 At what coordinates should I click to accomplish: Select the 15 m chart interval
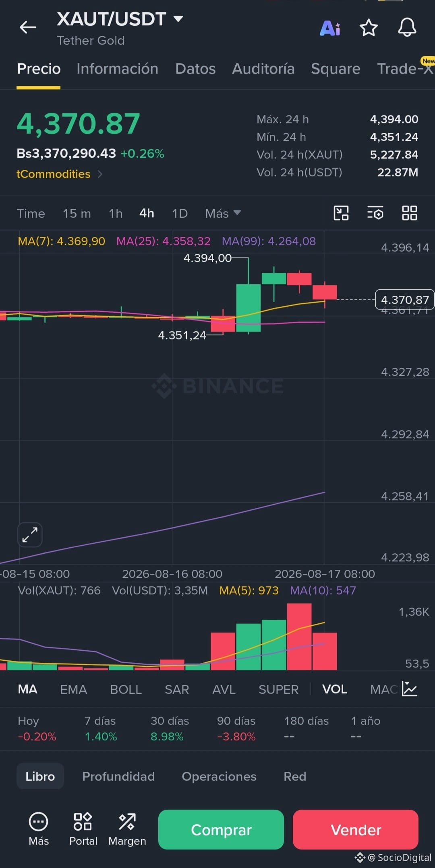pos(77,213)
